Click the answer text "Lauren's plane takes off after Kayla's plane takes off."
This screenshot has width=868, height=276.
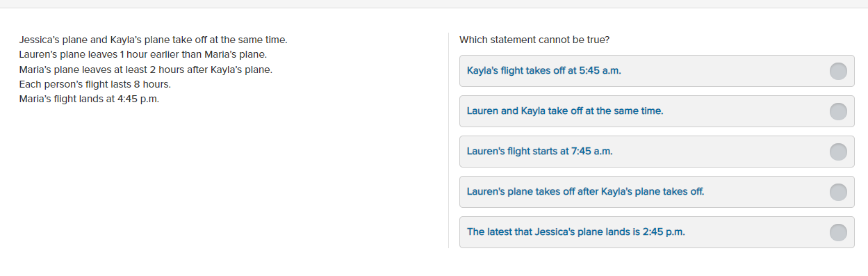pos(585,192)
